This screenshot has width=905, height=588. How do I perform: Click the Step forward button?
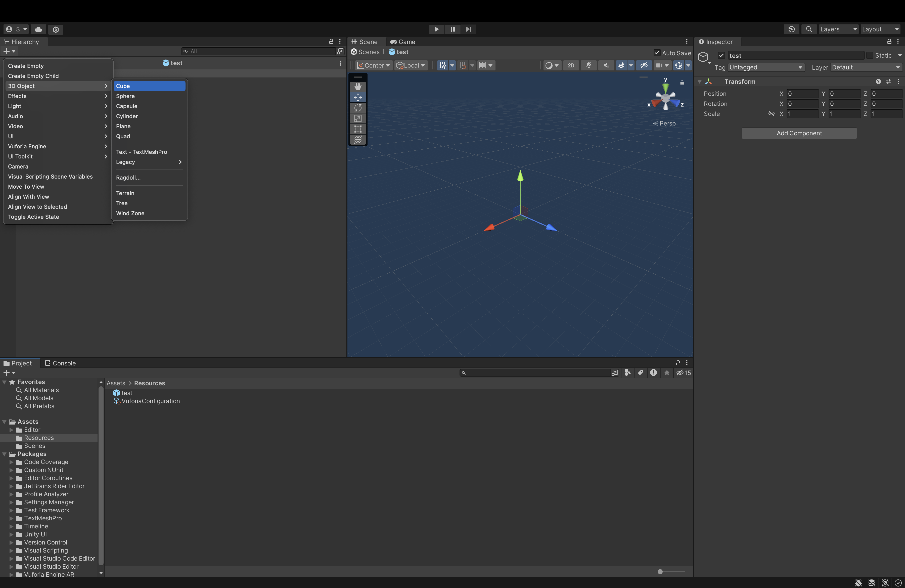click(468, 29)
